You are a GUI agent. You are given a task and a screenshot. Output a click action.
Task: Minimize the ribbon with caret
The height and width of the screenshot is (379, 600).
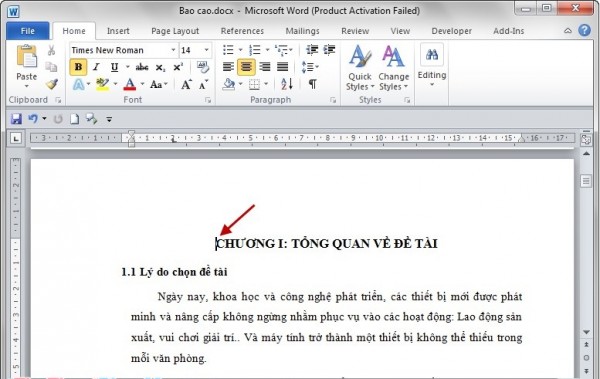pyautogui.click(x=568, y=31)
